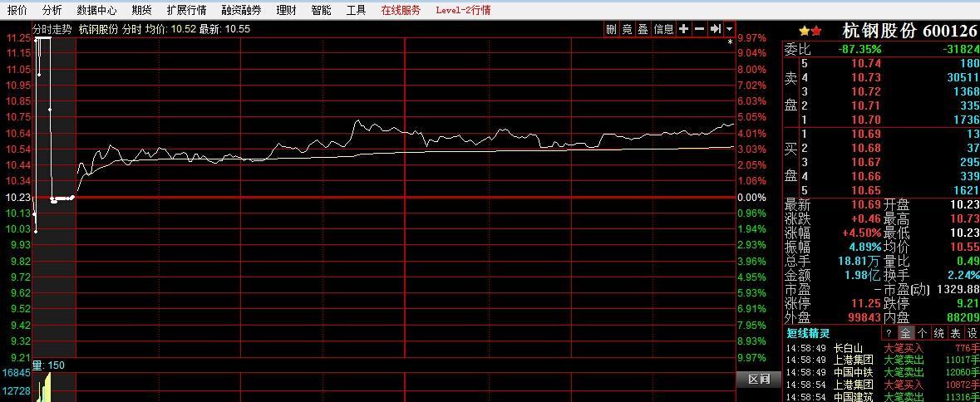Viewport: 980px width, 402px height.
Task: Open the 数据中心 menu
Action: [96, 10]
